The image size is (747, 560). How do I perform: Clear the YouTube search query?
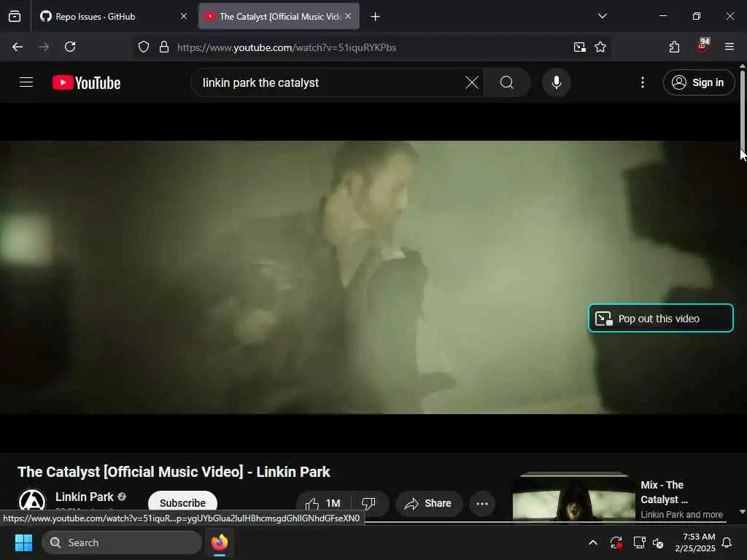pyautogui.click(x=472, y=83)
